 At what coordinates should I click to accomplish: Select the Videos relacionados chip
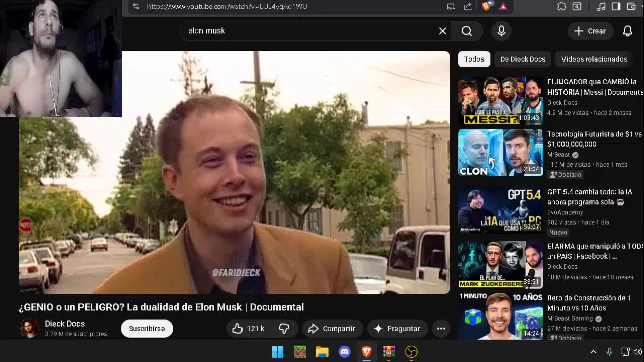(594, 59)
